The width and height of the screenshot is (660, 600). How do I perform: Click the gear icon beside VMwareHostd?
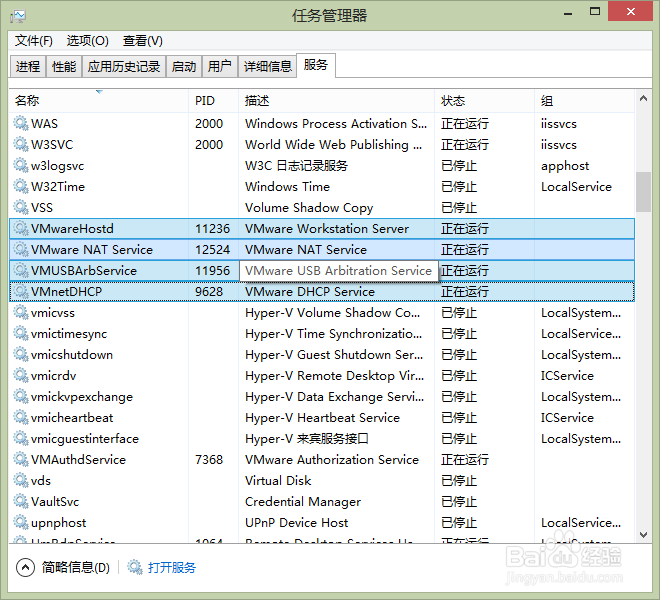[20, 228]
